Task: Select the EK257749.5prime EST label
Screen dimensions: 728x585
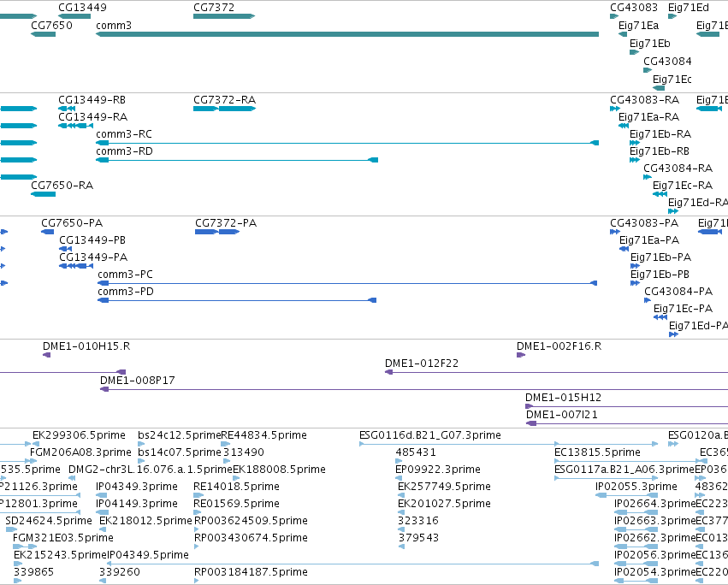Action: [x=444, y=487]
